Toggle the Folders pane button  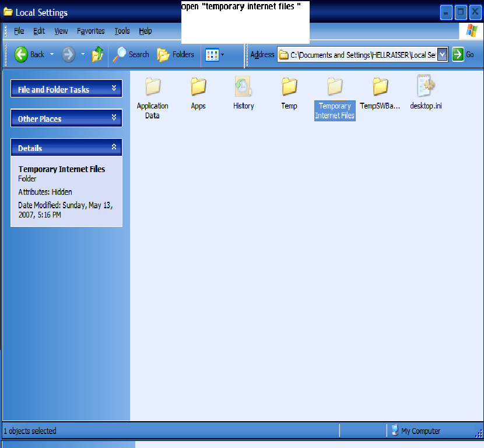pos(176,55)
